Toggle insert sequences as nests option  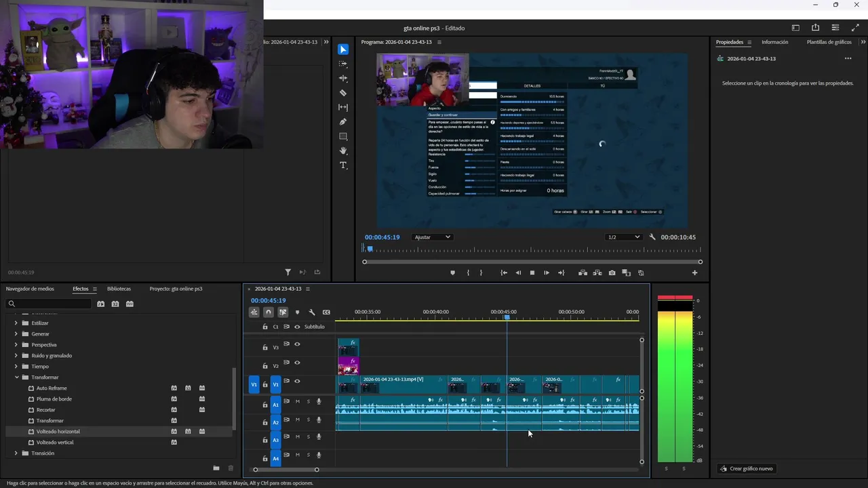pyautogui.click(x=254, y=312)
